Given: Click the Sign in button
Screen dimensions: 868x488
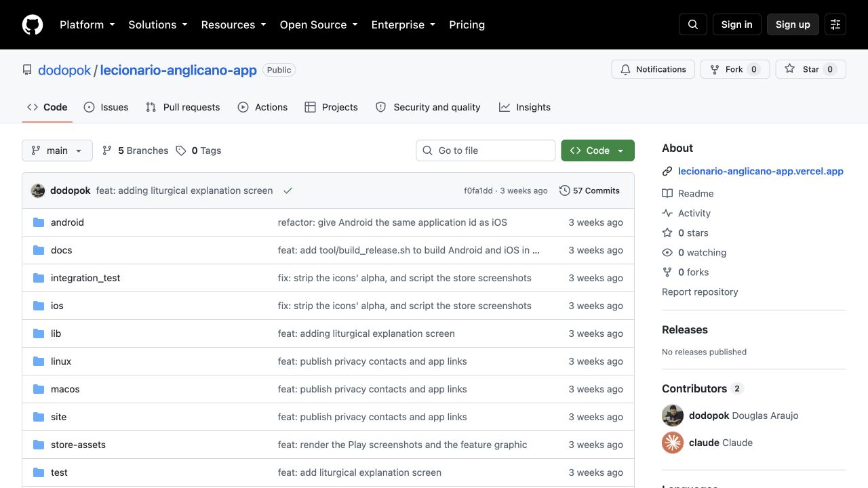Looking at the screenshot, I should (737, 24).
